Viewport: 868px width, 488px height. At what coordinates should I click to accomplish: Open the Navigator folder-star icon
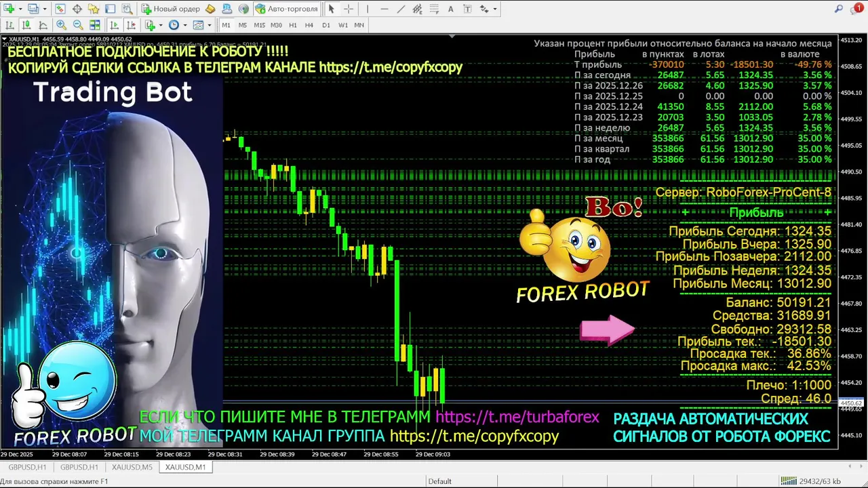click(x=94, y=9)
